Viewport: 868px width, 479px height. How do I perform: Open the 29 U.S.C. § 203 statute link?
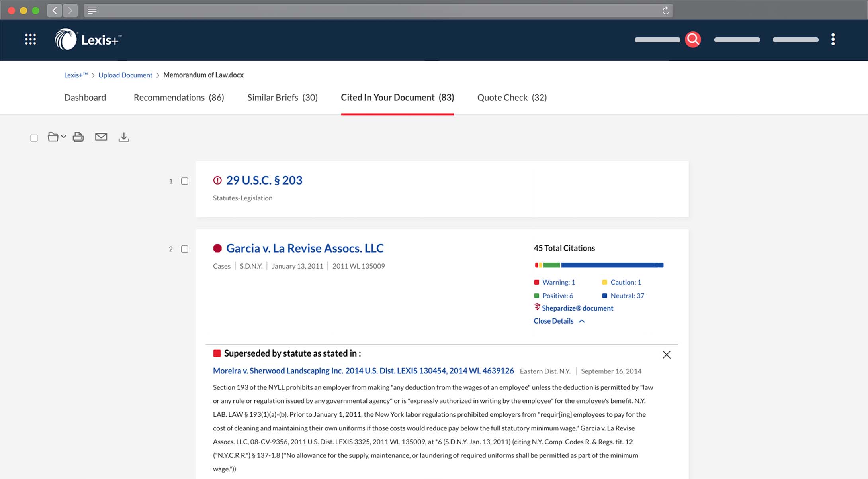[264, 180]
